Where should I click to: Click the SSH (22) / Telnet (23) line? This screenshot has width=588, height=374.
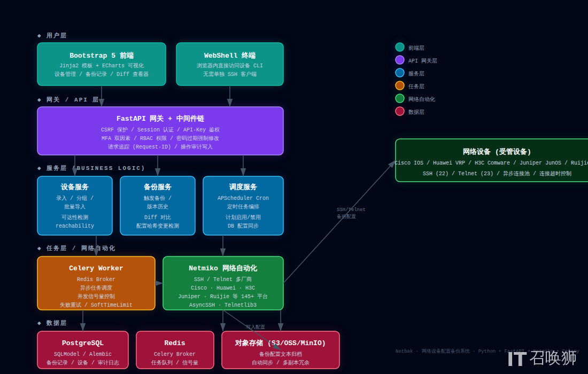coord(497,174)
